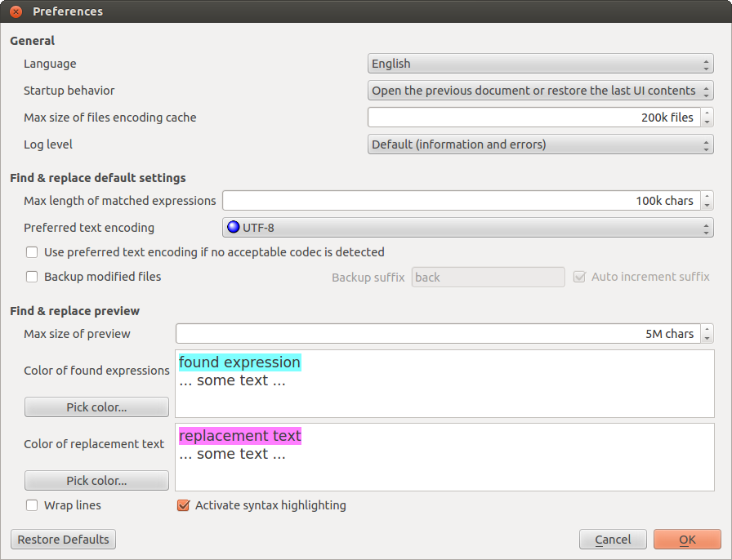
Task: Click the magenta replacement text highlight sample
Action: (240, 436)
